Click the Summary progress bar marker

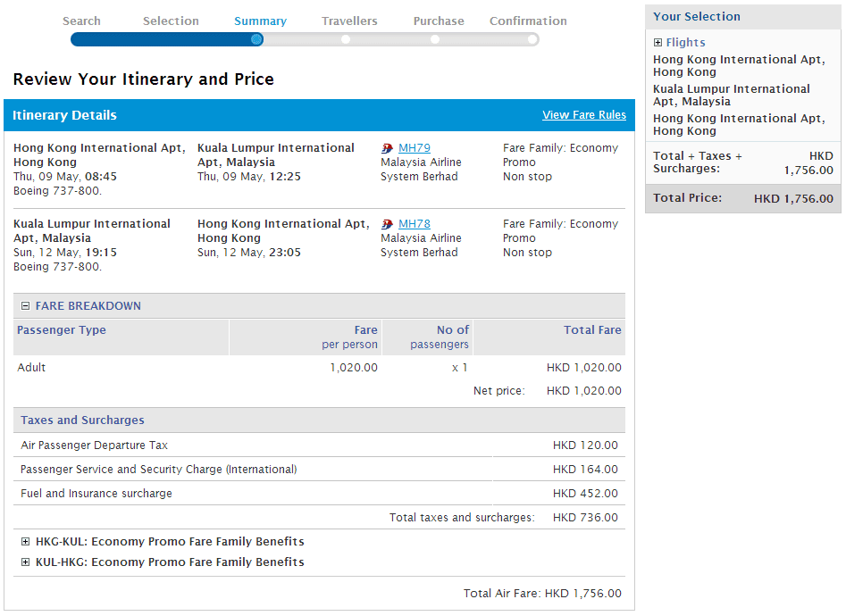(x=256, y=39)
